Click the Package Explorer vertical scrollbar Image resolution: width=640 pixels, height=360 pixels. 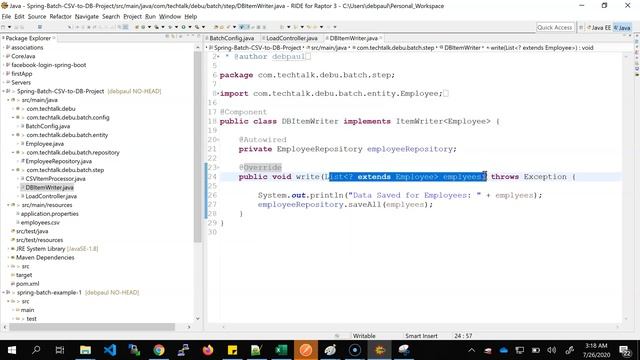198,147
